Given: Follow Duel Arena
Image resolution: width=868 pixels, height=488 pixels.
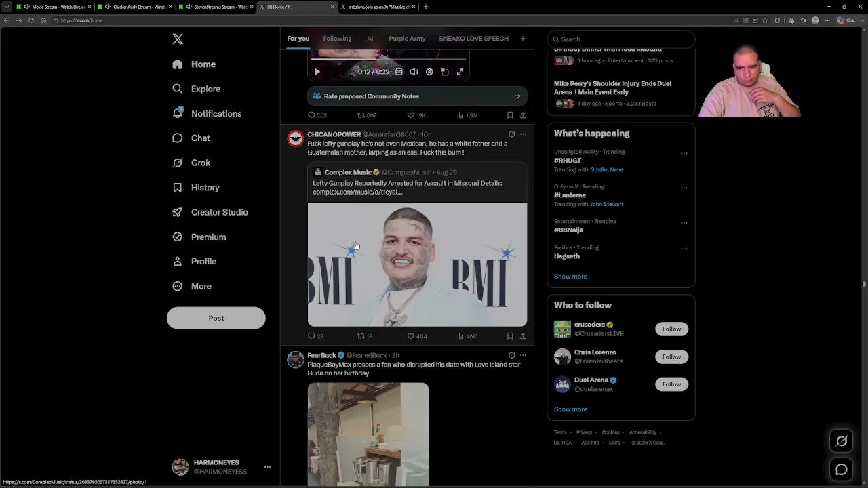Looking at the screenshot, I should [671, 384].
